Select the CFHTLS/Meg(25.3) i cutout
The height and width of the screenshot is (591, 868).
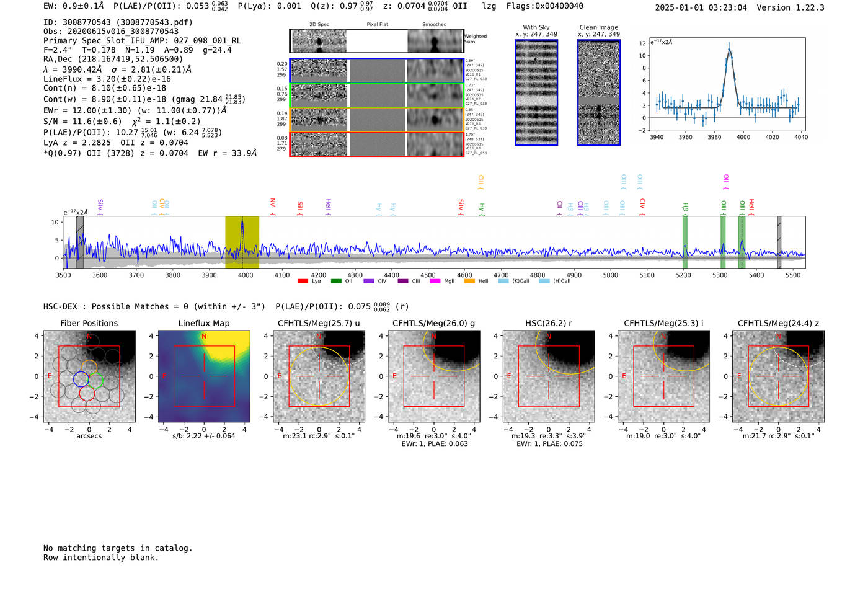coord(663,376)
